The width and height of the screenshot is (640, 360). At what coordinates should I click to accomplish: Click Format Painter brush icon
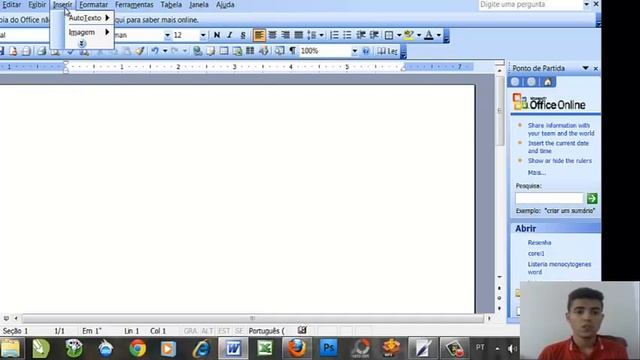(140, 51)
